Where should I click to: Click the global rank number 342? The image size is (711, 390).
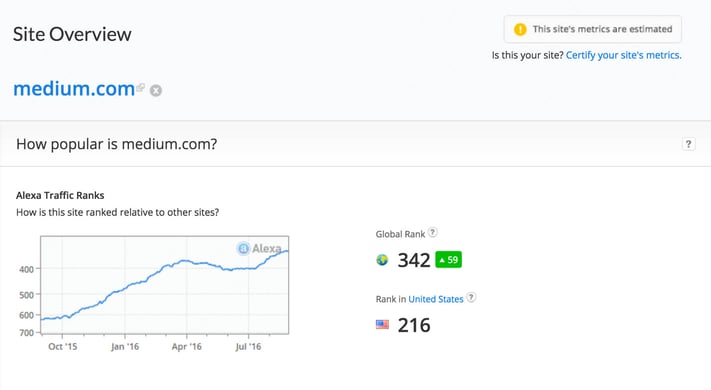414,260
